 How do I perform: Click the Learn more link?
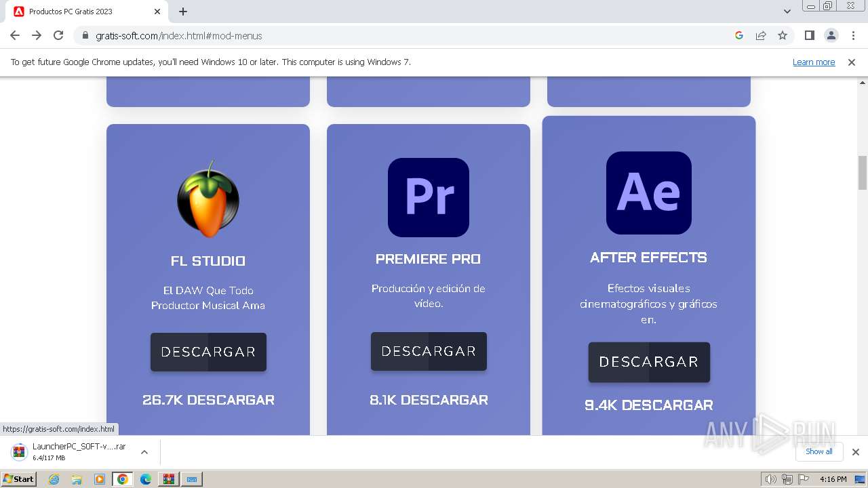pos(814,62)
